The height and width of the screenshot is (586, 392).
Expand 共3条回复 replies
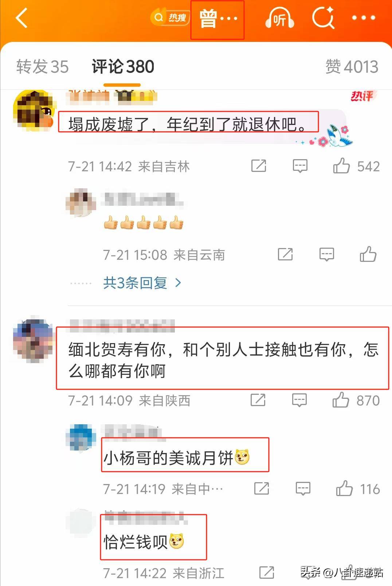point(142,283)
